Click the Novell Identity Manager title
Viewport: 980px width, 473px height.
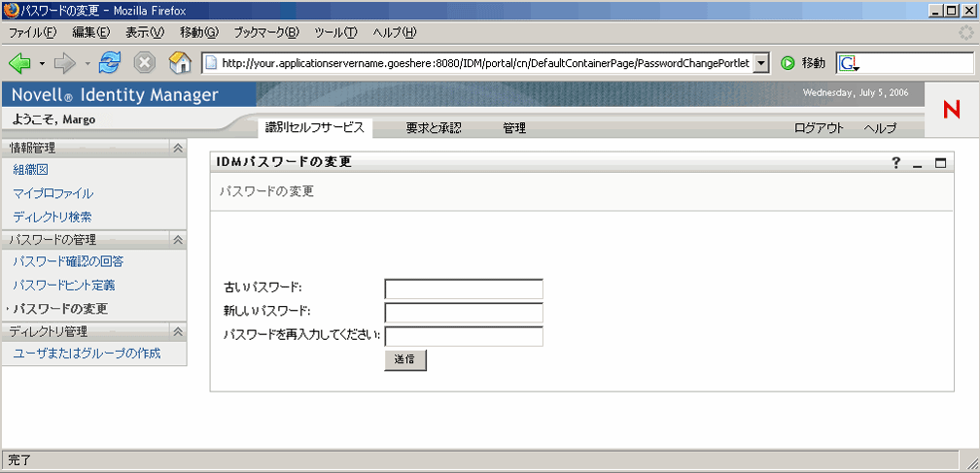point(115,95)
